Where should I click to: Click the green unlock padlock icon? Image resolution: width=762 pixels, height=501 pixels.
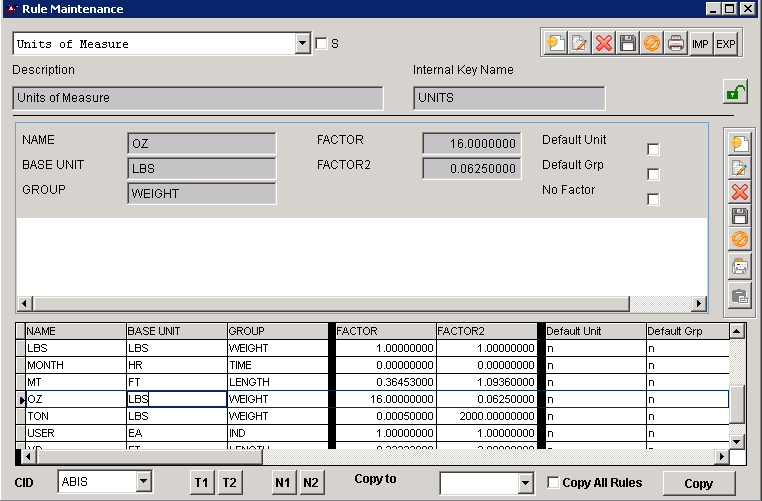pos(736,92)
